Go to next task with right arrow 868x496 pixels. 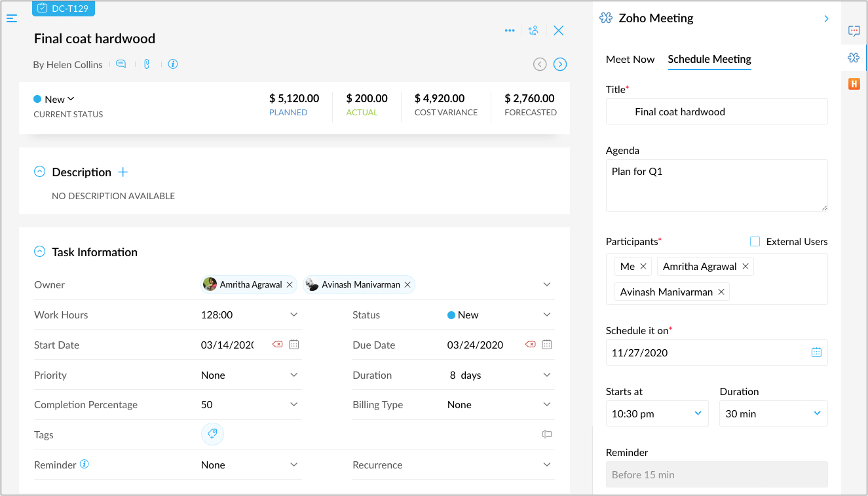tap(560, 64)
